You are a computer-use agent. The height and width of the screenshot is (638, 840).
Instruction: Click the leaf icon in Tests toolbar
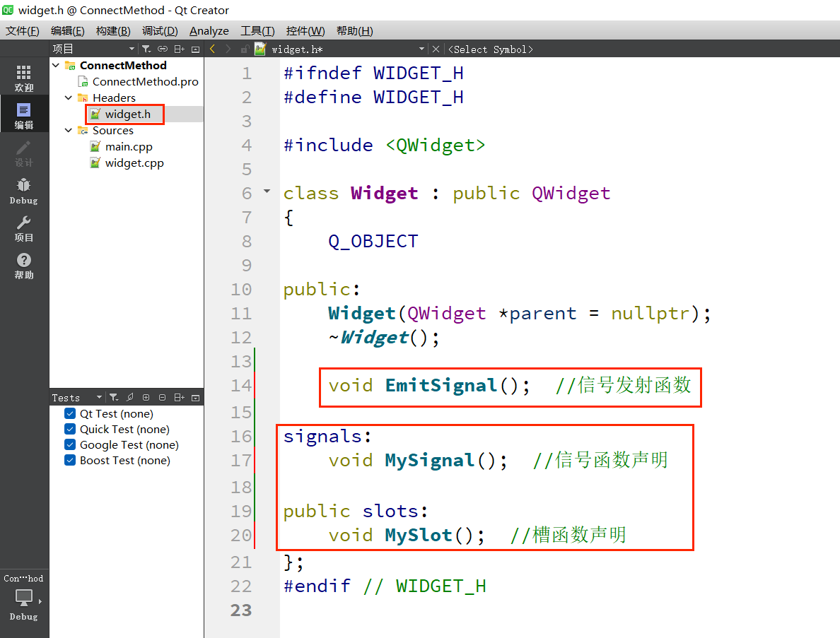(129, 397)
